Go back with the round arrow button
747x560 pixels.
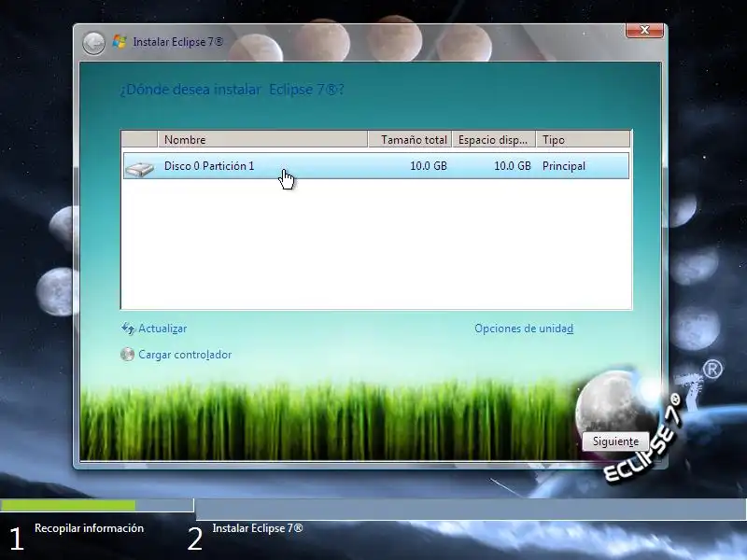(x=94, y=43)
